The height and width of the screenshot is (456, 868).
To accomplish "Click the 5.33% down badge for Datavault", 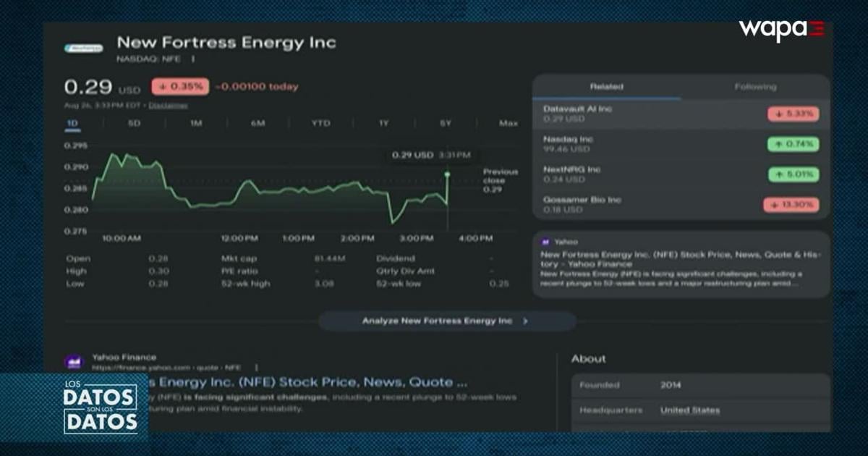I will coord(793,114).
